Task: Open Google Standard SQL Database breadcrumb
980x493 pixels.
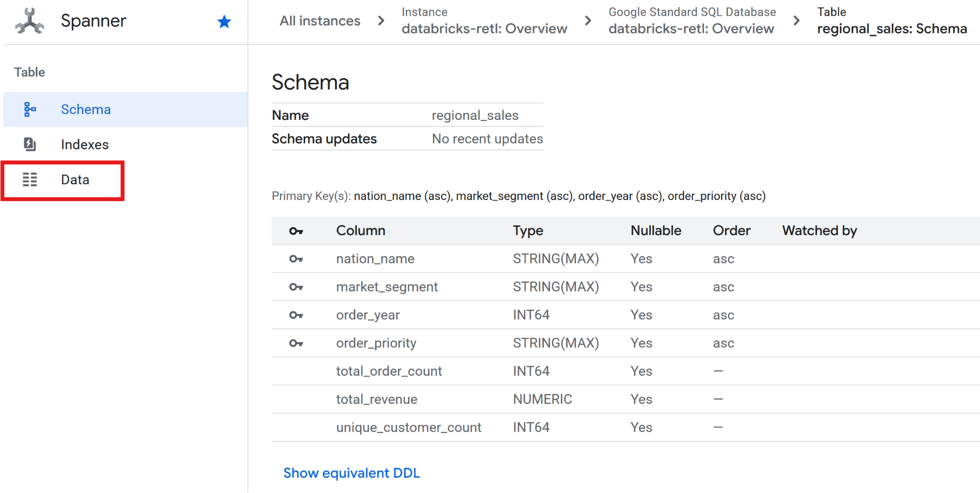Action: coord(691,22)
